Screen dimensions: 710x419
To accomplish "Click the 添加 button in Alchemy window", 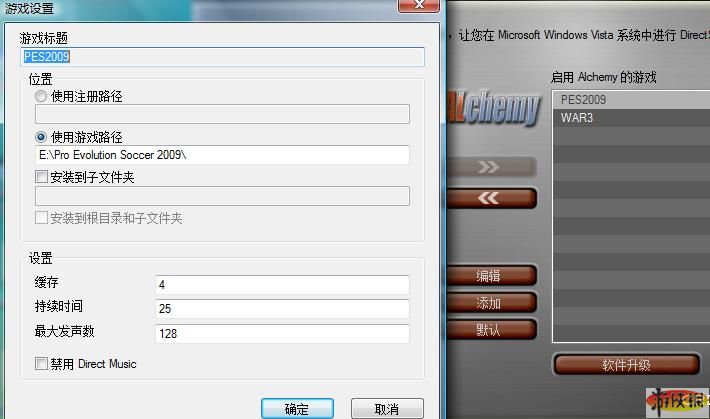I will click(x=491, y=303).
